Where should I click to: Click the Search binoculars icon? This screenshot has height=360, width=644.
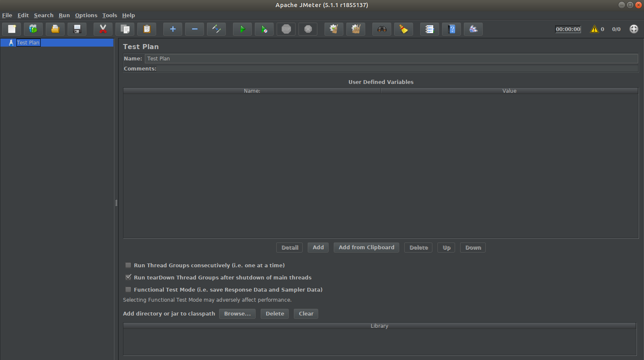tap(382, 29)
